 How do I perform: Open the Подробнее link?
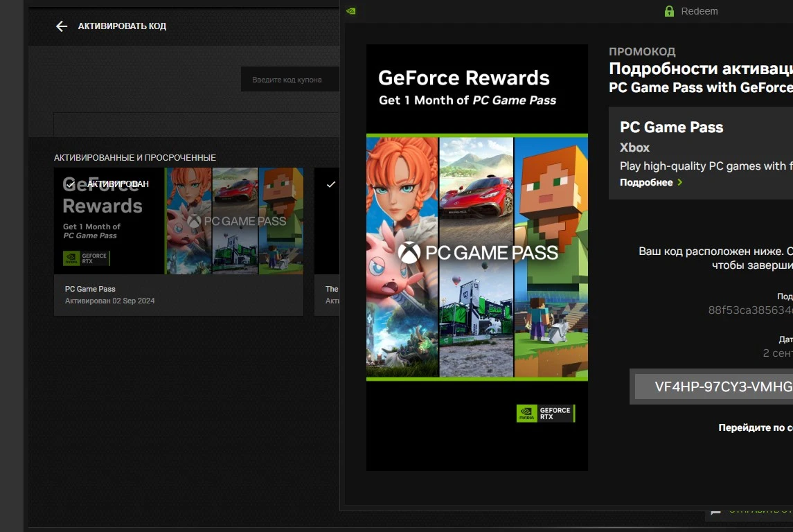click(646, 183)
